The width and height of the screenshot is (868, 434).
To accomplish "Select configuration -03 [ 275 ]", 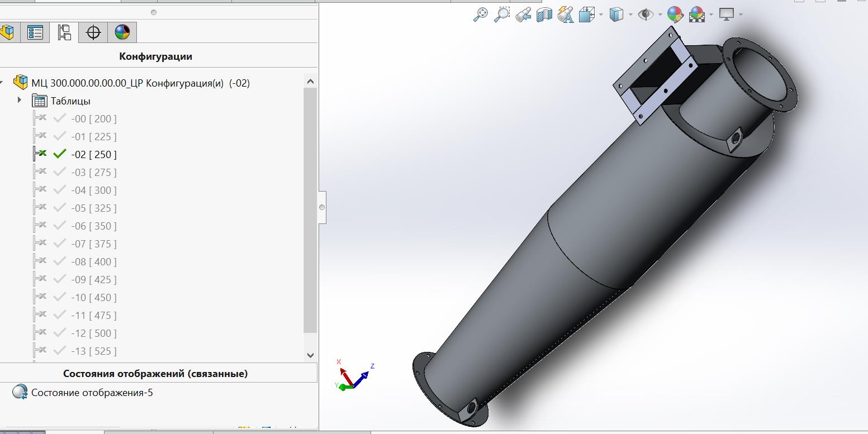I will [94, 172].
